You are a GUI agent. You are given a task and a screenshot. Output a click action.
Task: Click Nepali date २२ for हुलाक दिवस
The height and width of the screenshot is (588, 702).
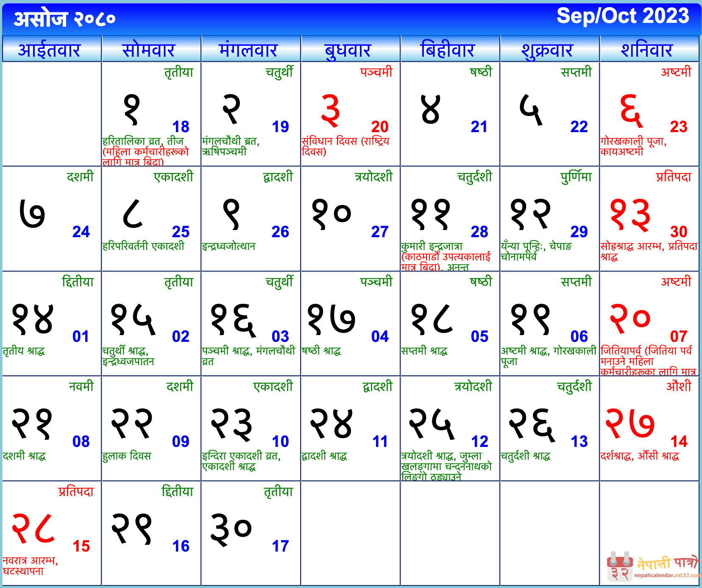tap(132, 424)
